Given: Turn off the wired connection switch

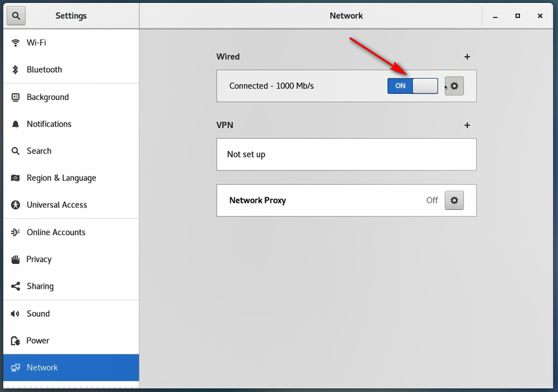Looking at the screenshot, I should [413, 86].
